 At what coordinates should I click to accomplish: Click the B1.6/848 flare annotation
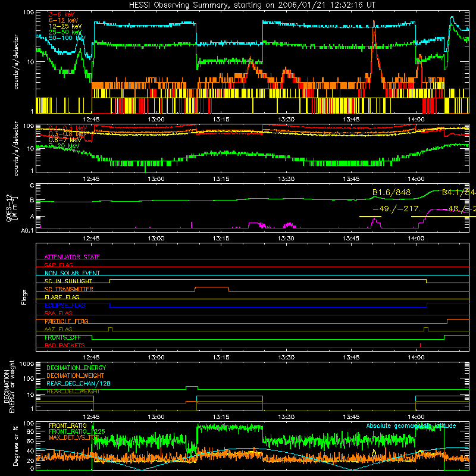(x=392, y=192)
